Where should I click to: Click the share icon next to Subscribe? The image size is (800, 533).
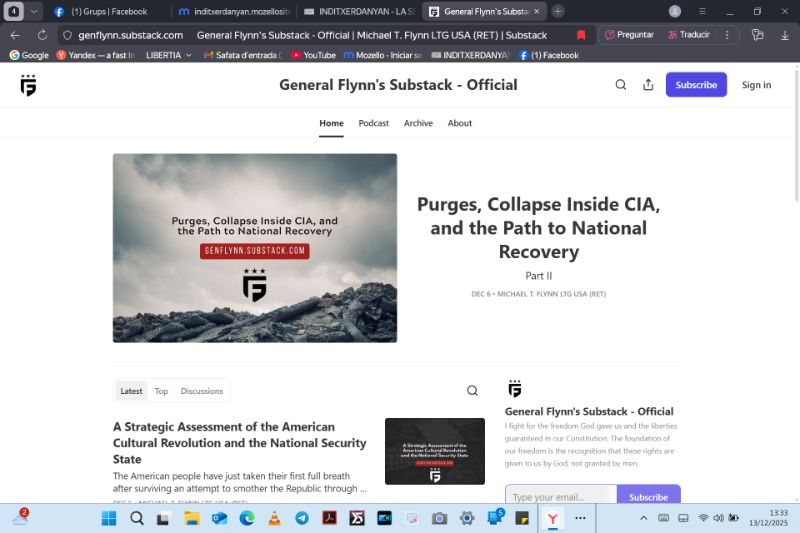coord(648,85)
